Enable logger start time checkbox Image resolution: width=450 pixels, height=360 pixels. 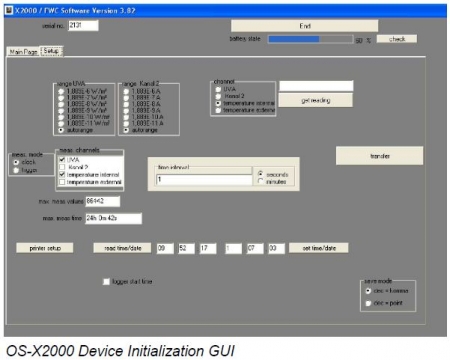[106, 282]
